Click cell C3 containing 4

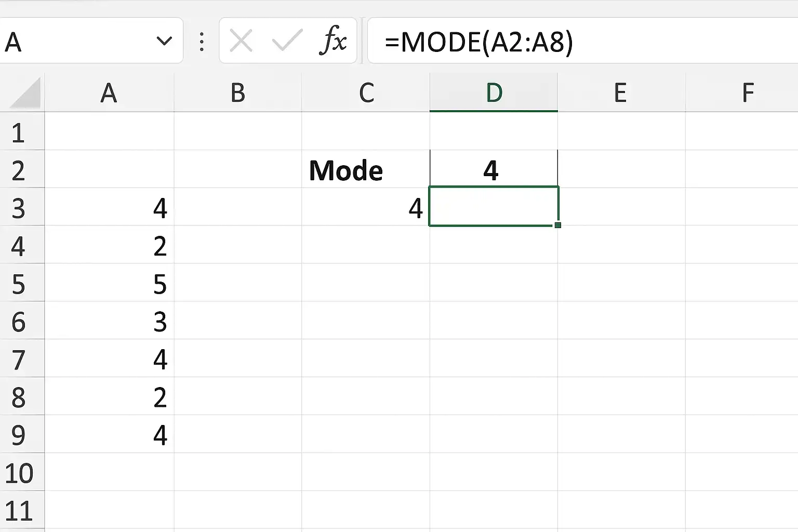365,208
